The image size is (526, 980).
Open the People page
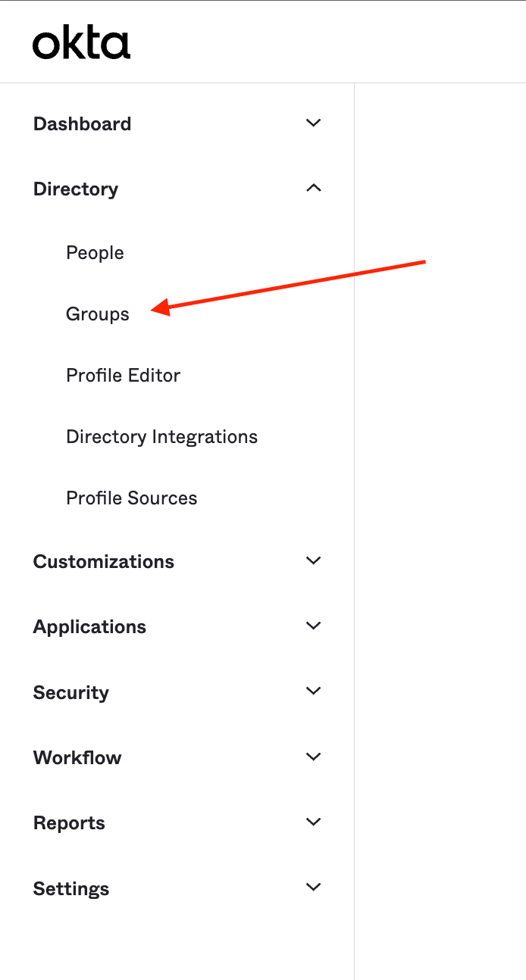(95, 253)
